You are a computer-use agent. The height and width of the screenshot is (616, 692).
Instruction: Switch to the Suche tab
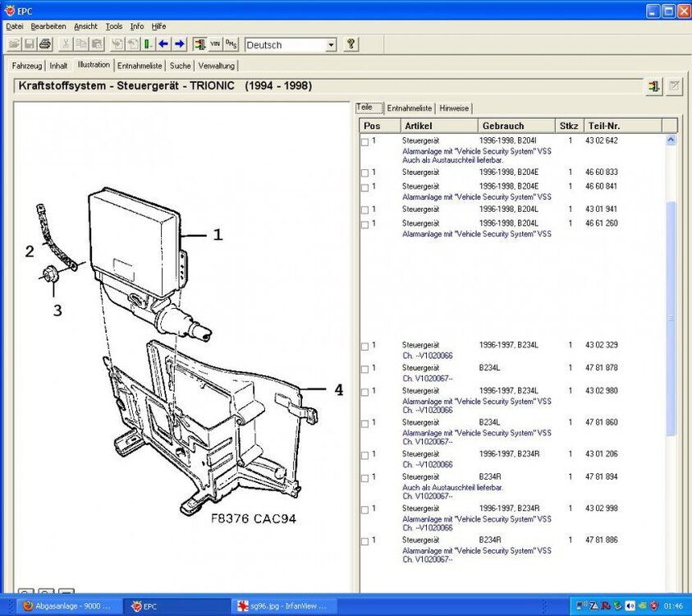point(180,66)
